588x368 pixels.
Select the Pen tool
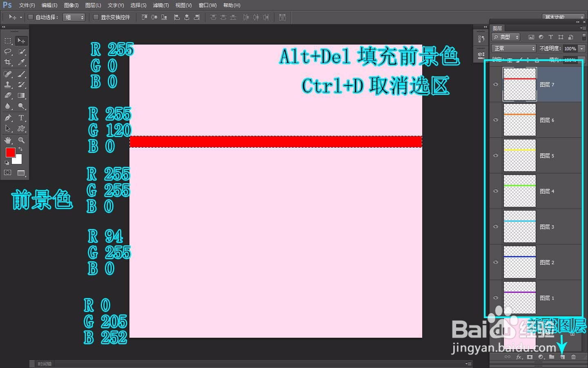point(8,118)
